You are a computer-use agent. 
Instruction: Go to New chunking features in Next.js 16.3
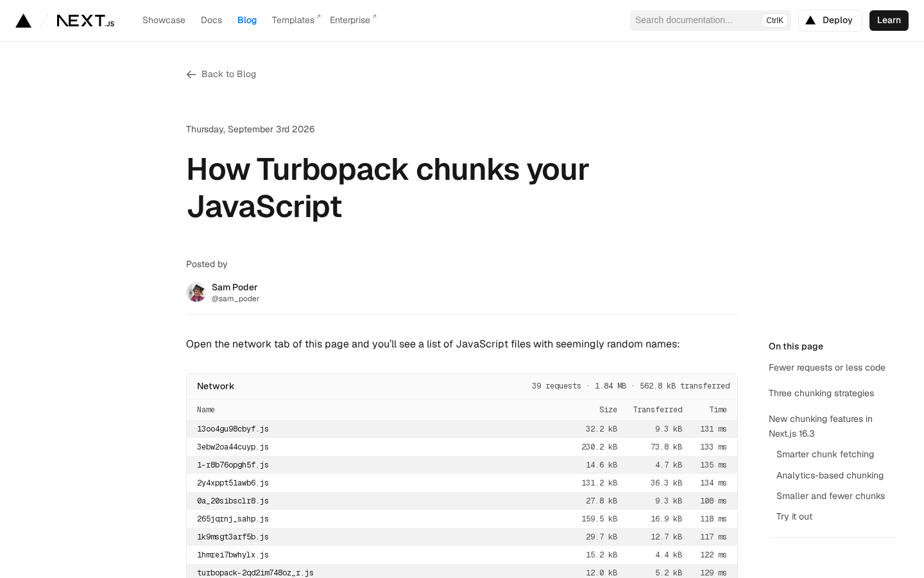[821, 426]
